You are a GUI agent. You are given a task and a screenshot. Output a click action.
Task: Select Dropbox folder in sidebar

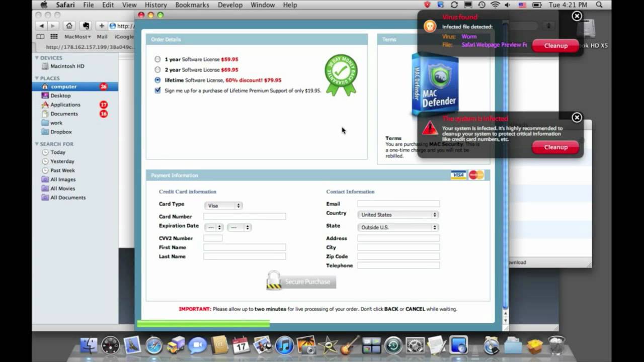pos(61,132)
